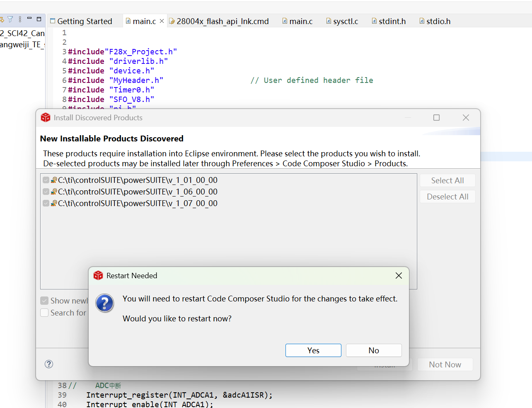
Task: Click the CCS cube icon in Install Discovered Products title
Action: [46, 118]
